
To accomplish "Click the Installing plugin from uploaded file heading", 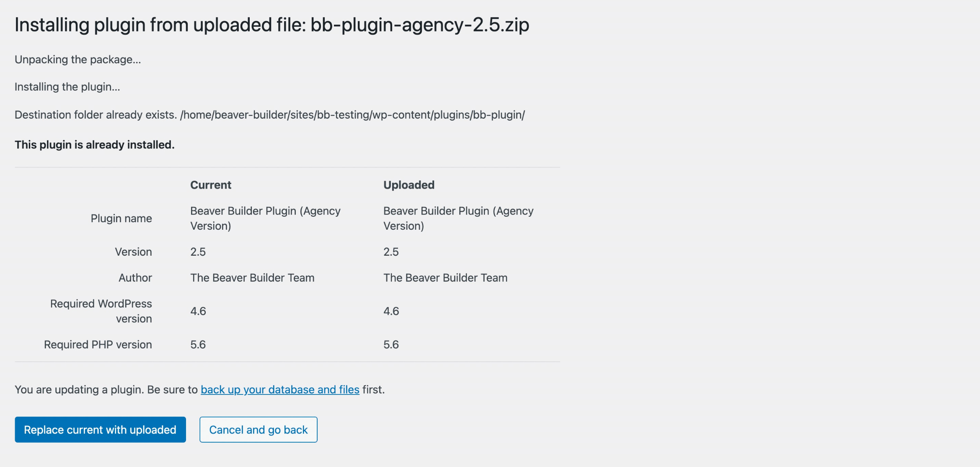I will tap(272, 25).
